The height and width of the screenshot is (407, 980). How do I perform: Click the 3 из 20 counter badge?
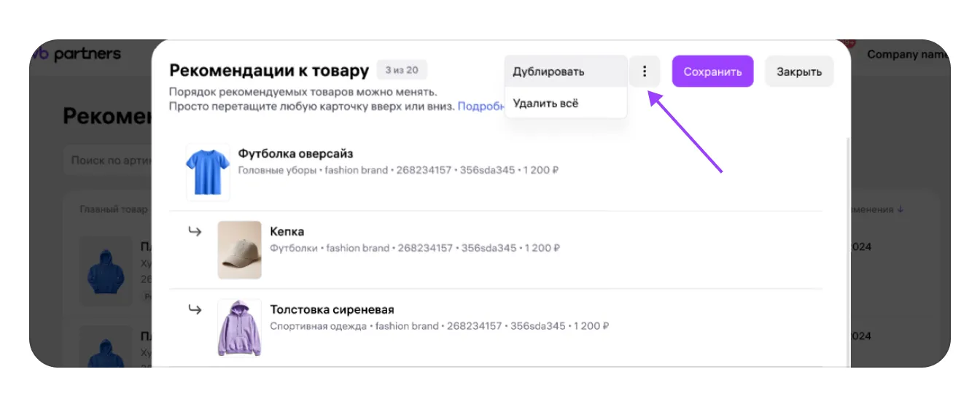click(402, 70)
